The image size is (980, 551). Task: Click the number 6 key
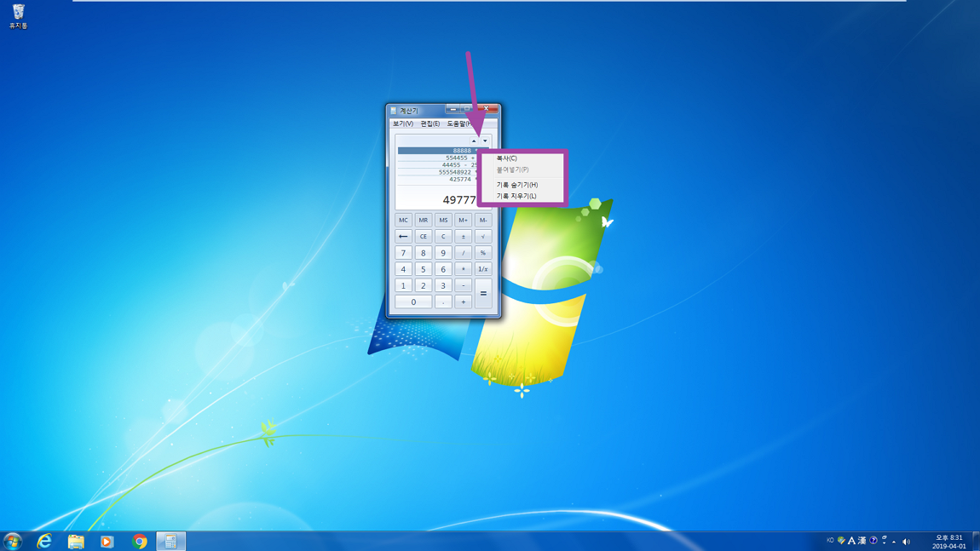(443, 269)
